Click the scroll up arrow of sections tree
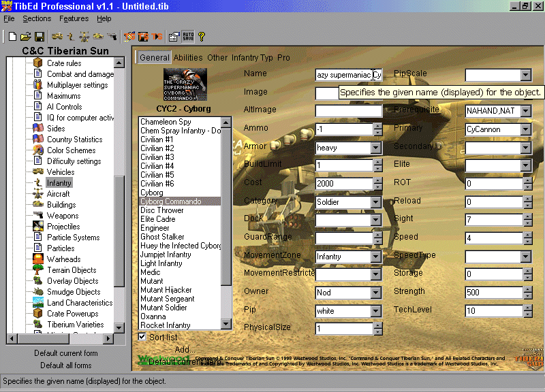 119,63
